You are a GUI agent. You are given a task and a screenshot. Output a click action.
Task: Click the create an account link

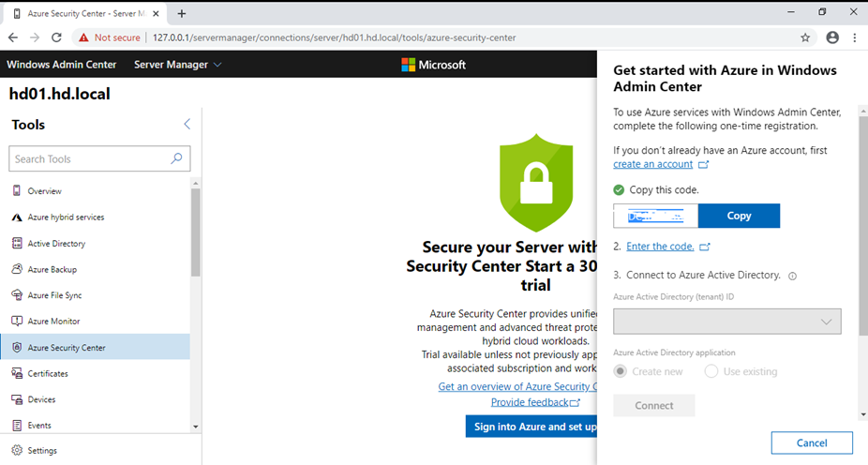coord(652,164)
